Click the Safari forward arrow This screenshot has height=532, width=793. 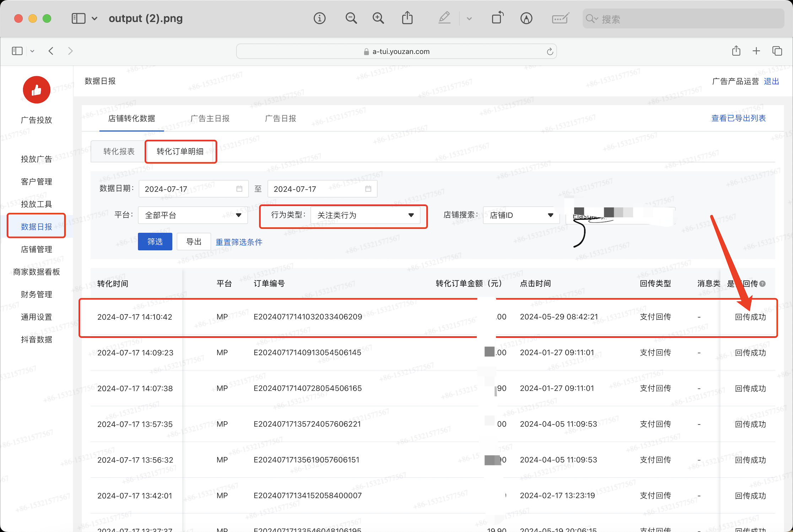70,51
